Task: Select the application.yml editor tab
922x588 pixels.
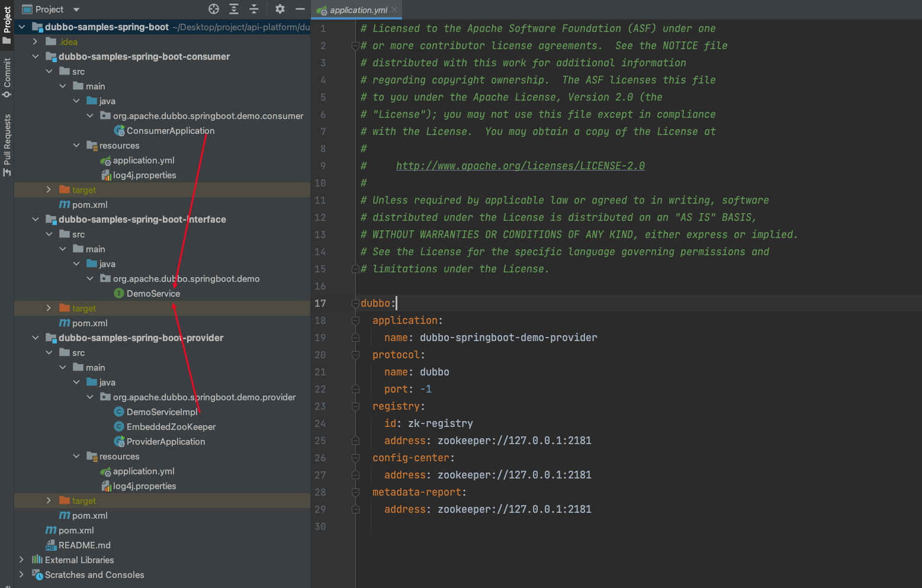Action: [x=358, y=10]
